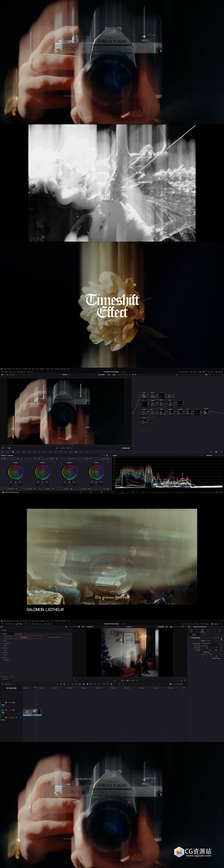Search effects with magnifier icon, Edit page

(66, 627)
